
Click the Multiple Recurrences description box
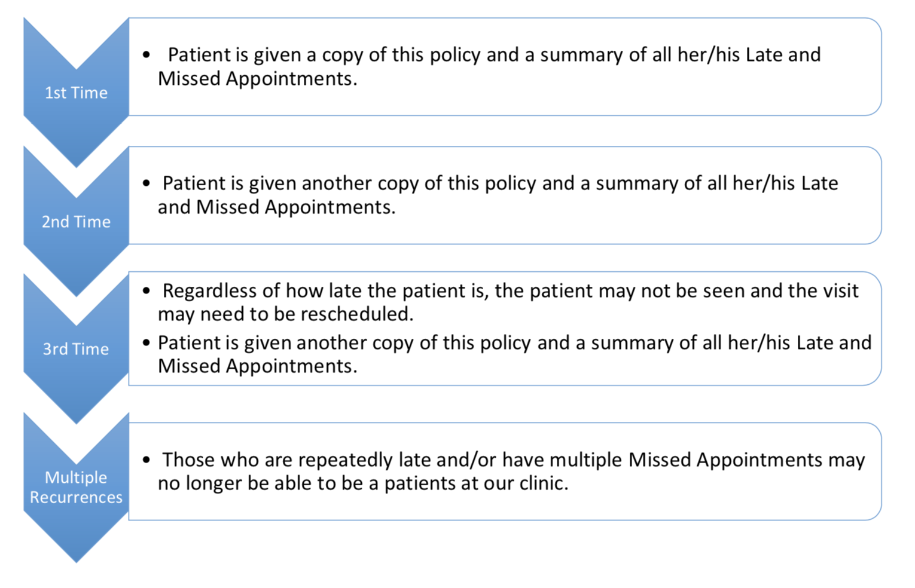(505, 471)
